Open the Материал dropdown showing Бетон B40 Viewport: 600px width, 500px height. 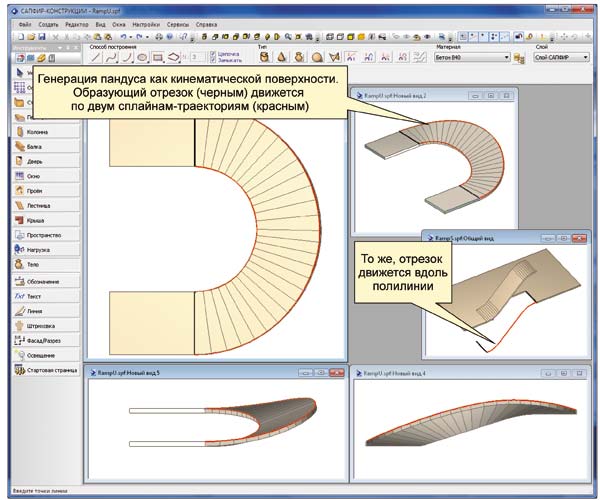pos(470,58)
